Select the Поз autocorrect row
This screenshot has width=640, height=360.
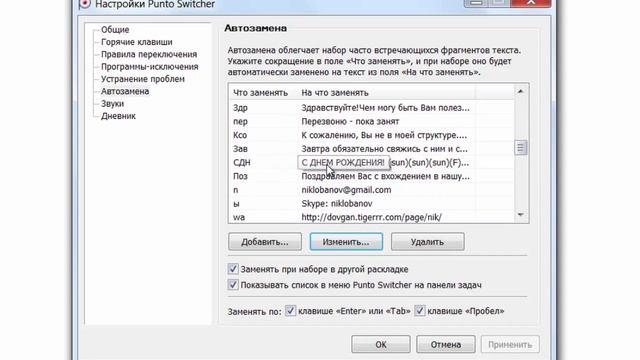click(371, 176)
